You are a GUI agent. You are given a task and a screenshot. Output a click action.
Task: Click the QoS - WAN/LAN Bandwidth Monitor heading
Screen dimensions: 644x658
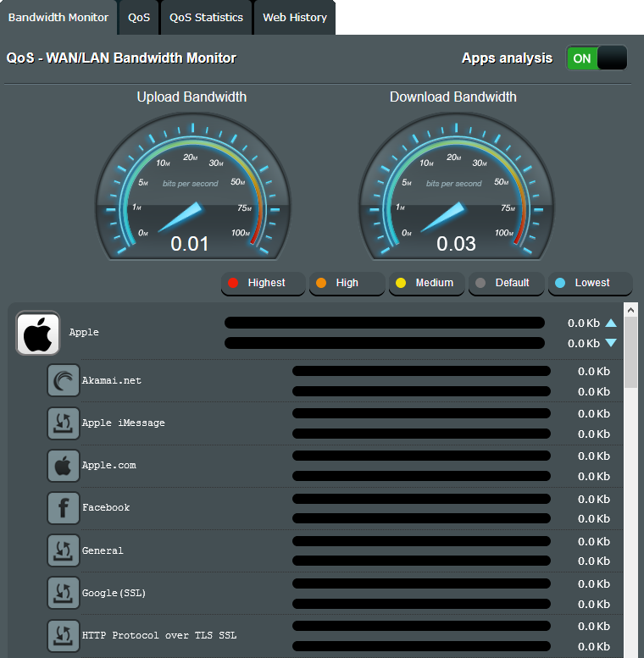point(121,58)
